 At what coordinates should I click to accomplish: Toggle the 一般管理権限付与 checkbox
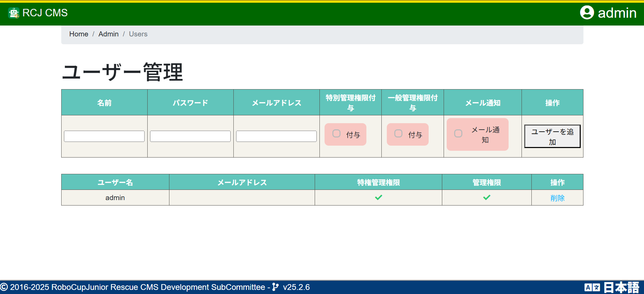tap(398, 133)
